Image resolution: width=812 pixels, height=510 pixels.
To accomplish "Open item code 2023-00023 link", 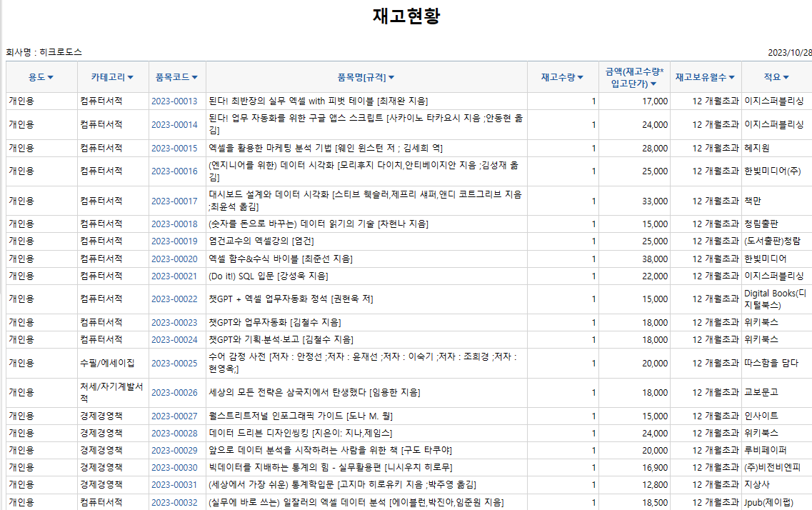I will coord(174,323).
